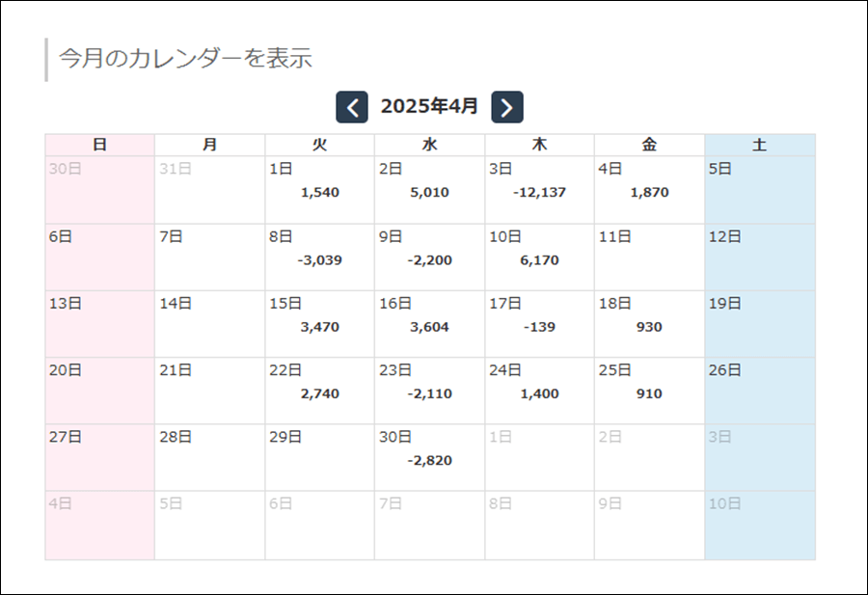Click the 2025年4月 month title
868x595 pixels.
pos(429,106)
